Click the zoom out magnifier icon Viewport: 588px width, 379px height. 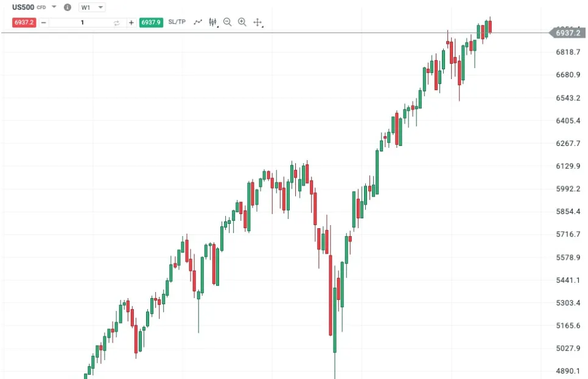click(227, 22)
